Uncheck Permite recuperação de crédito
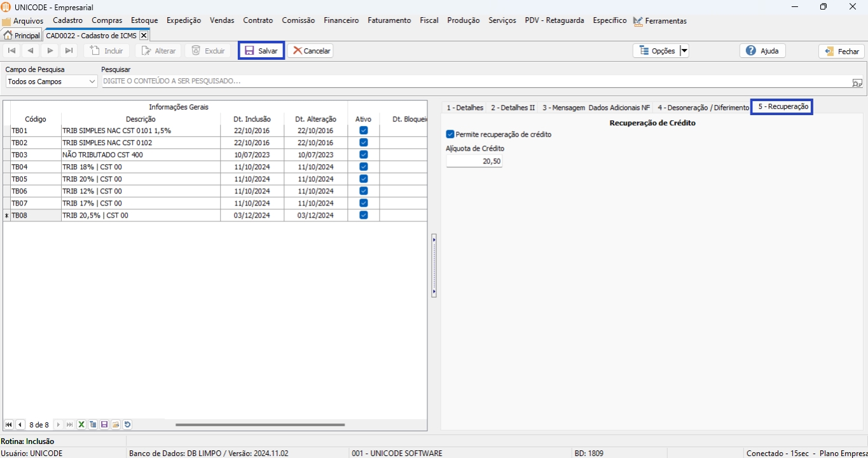The height and width of the screenshot is (458, 868). [x=450, y=134]
